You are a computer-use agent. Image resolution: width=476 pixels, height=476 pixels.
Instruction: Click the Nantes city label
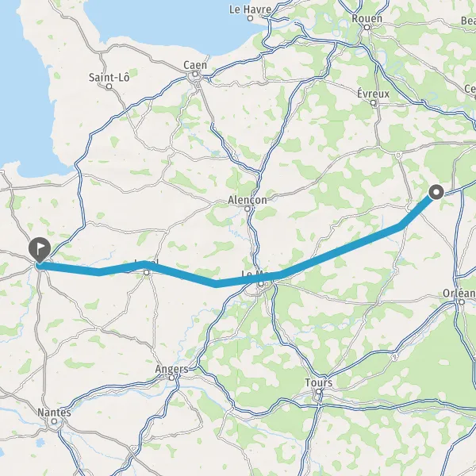pyautogui.click(x=54, y=413)
